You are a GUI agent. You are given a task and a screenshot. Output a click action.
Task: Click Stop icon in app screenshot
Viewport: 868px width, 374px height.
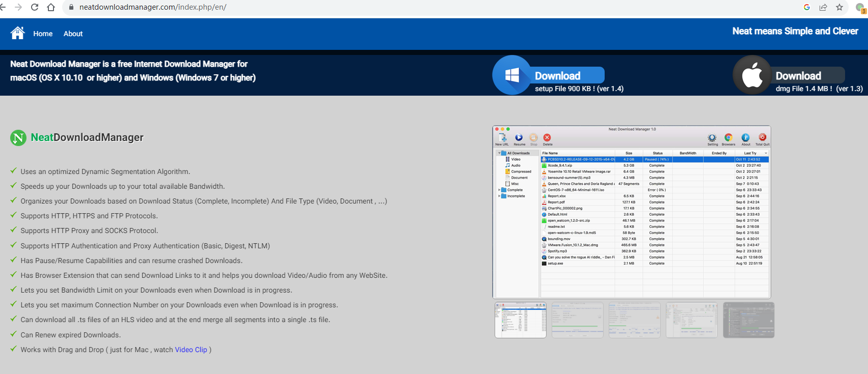[533, 138]
